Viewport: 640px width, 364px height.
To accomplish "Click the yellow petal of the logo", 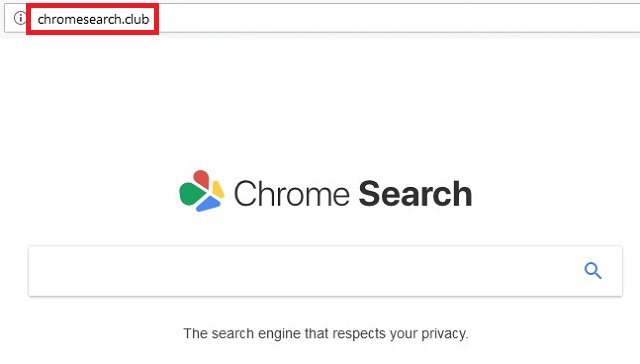I will pyautogui.click(x=218, y=190).
